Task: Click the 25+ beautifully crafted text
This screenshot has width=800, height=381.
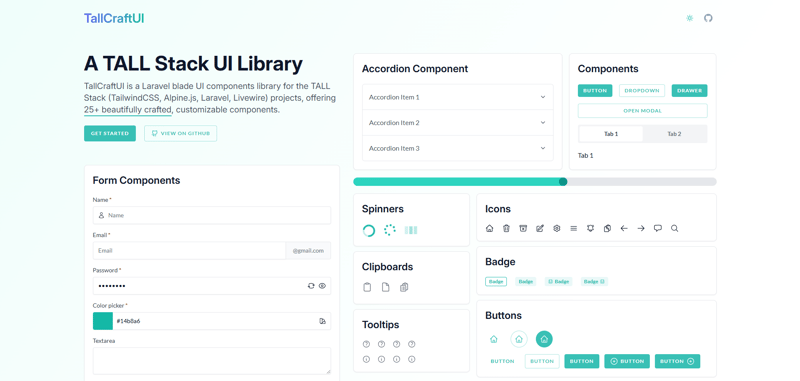Action: (x=128, y=110)
